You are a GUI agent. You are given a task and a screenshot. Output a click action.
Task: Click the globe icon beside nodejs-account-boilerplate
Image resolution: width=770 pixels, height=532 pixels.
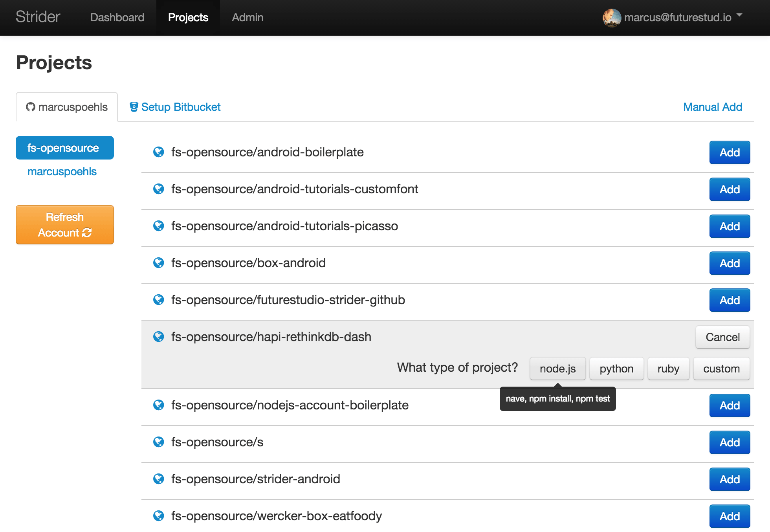click(159, 405)
